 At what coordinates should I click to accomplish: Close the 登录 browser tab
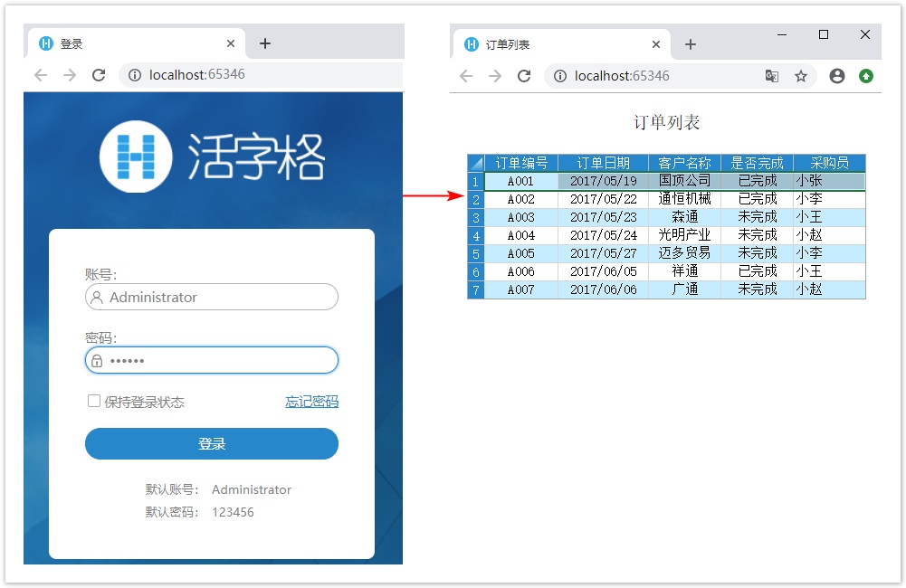(231, 43)
